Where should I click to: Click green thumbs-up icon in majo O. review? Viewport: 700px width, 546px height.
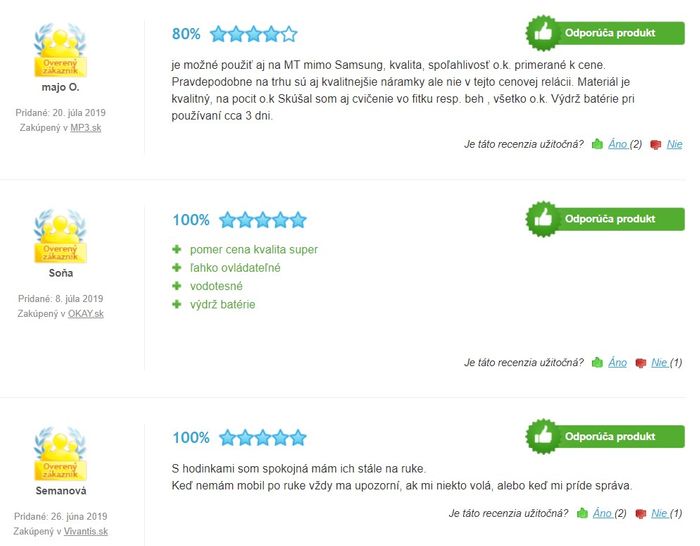coord(597,144)
